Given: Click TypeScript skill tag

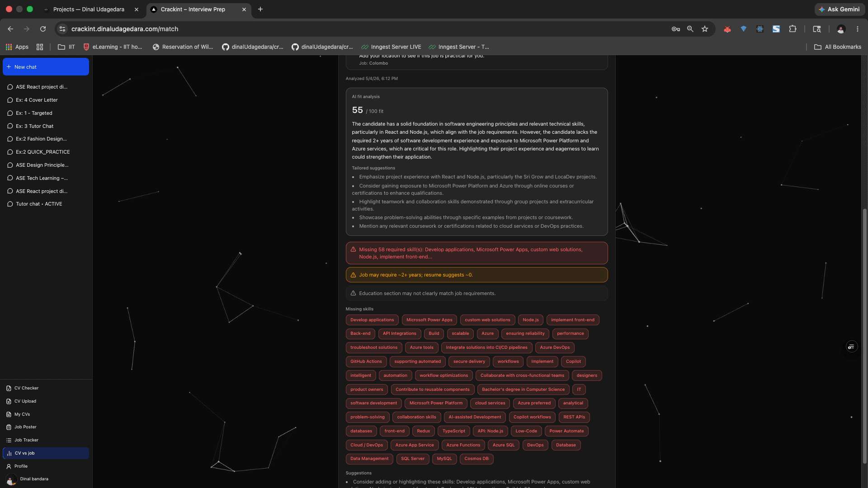Looking at the screenshot, I should click(x=453, y=431).
